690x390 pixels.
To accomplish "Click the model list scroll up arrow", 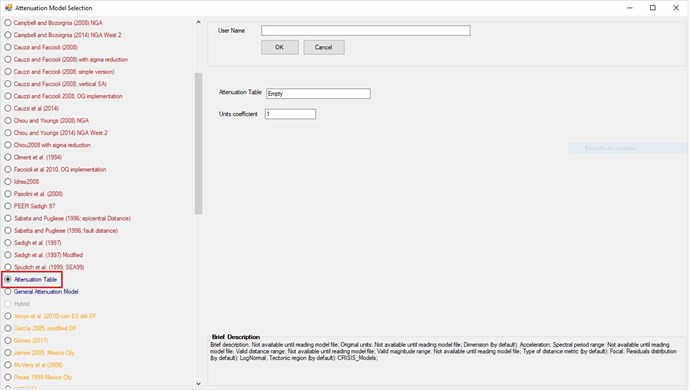I will 198,22.
